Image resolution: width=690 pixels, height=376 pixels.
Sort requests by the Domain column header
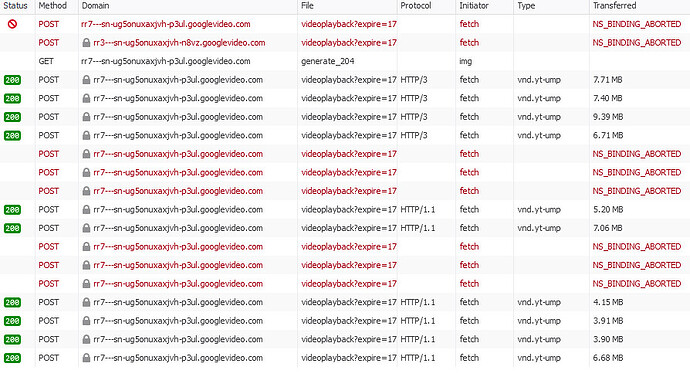(x=95, y=6)
